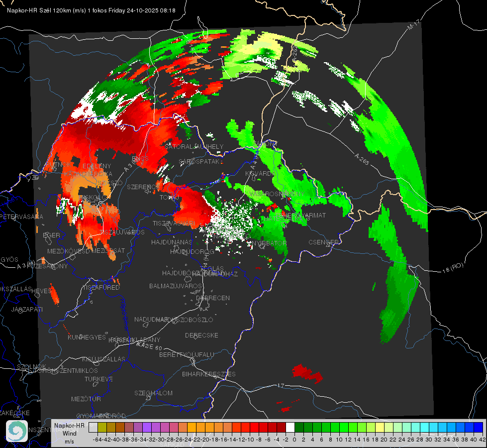This screenshot has height=448, width=487.
Task: Click the HAJDÚDOROG label
Action: click(x=192, y=251)
